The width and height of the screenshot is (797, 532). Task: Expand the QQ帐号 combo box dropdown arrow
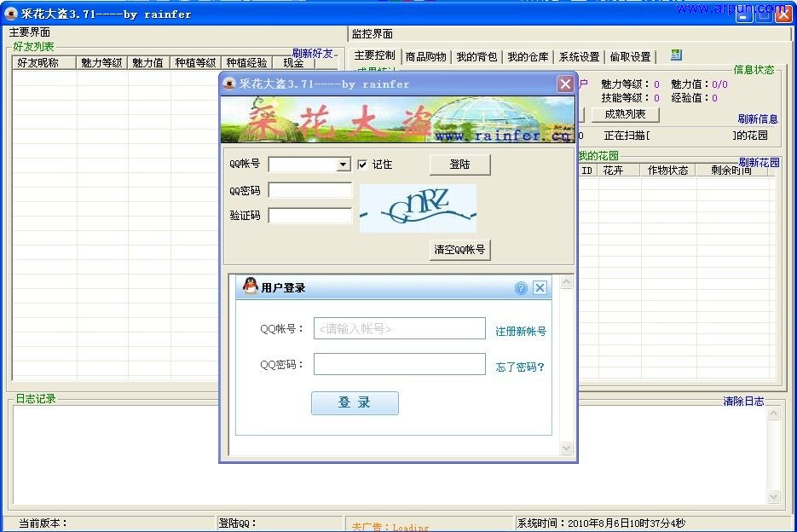tap(344, 165)
